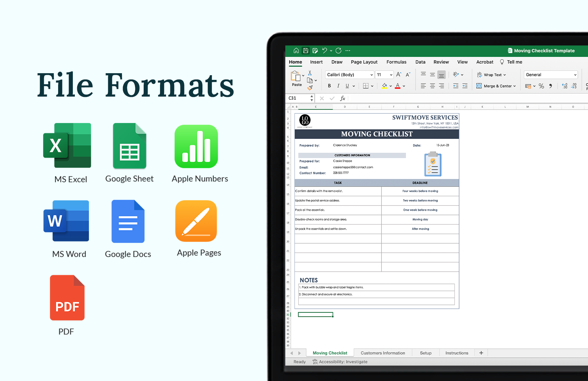Select the Customers Information sheet tab
Image resolution: width=588 pixels, height=381 pixels.
coord(383,353)
